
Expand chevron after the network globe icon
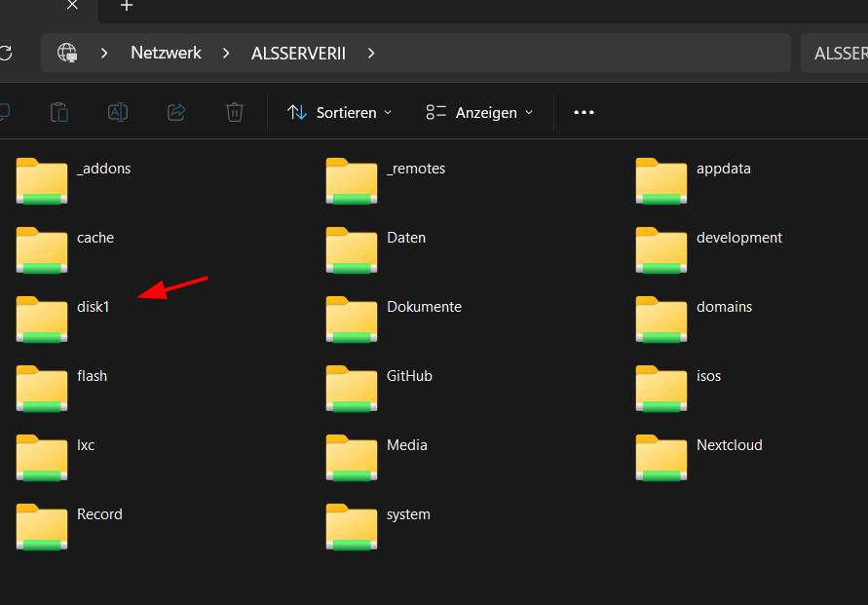[x=104, y=54]
